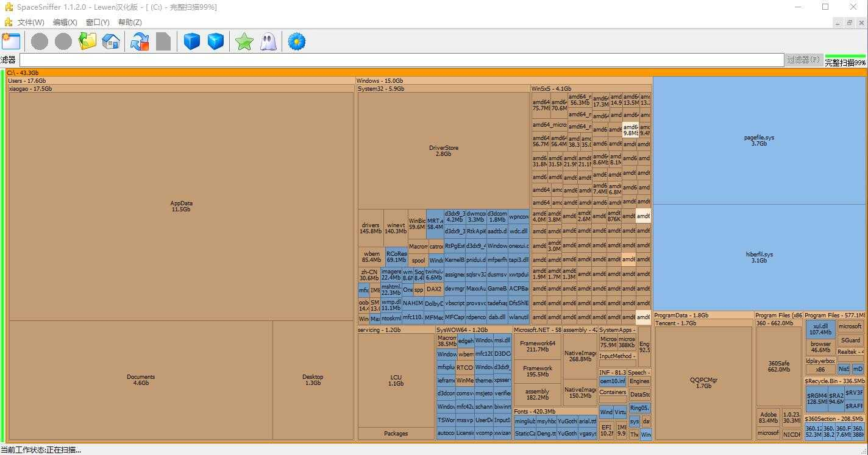The image size is (868, 455).
Task: Click the 过滤器 filter button
Action: pyautogui.click(x=803, y=60)
